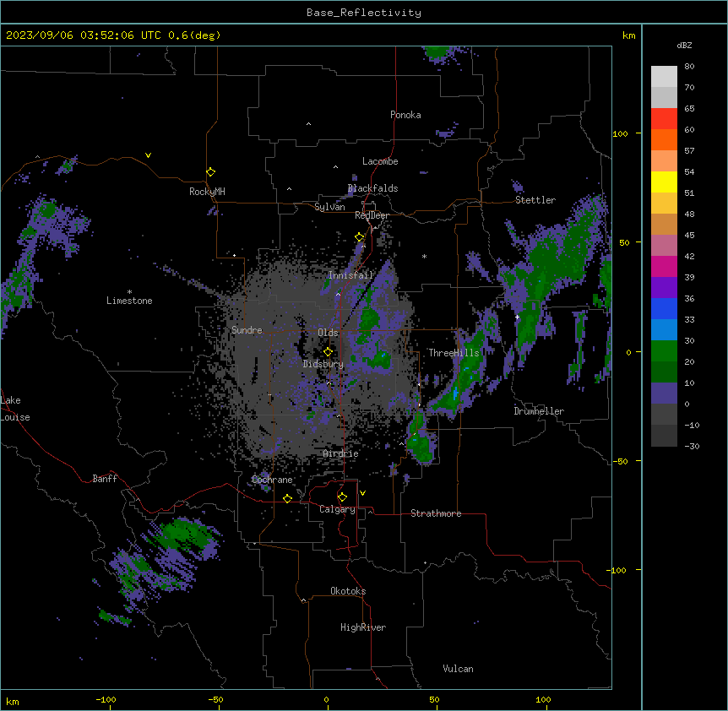Click the asterisk marker east of Innisfail

tap(424, 256)
